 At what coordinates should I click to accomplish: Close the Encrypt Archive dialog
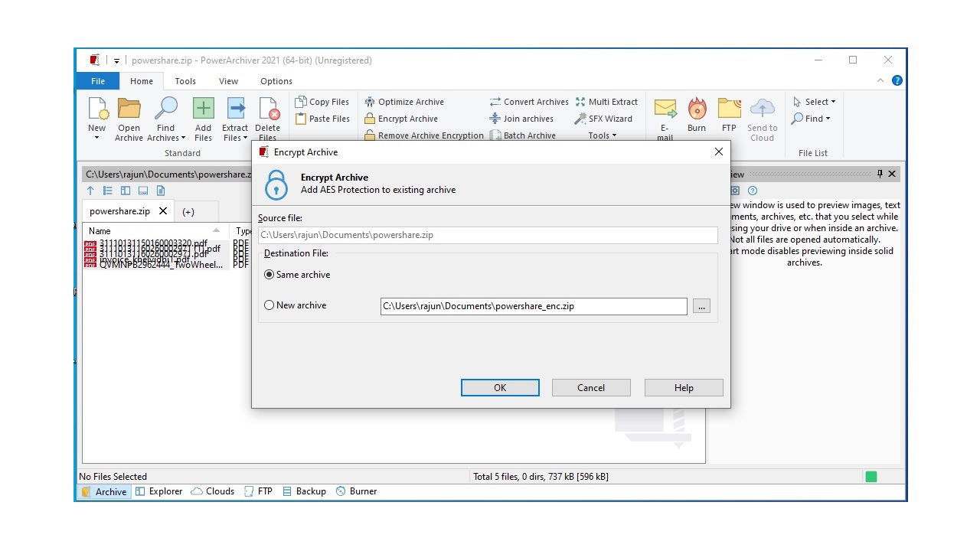click(718, 152)
